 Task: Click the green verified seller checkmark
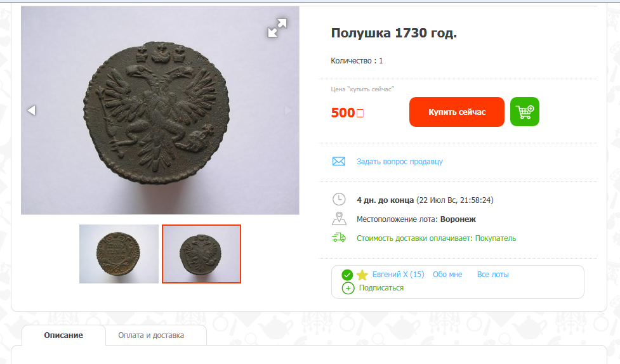[x=347, y=275]
